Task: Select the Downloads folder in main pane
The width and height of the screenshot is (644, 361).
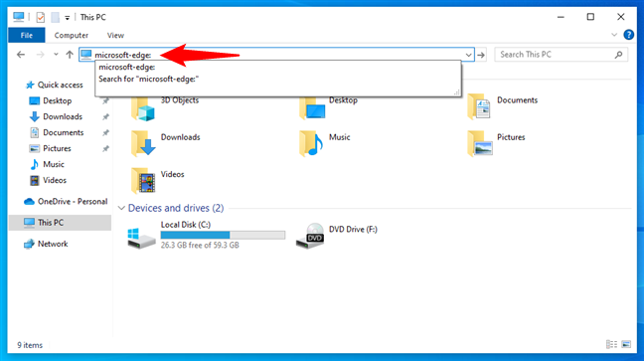Action: coord(166,144)
